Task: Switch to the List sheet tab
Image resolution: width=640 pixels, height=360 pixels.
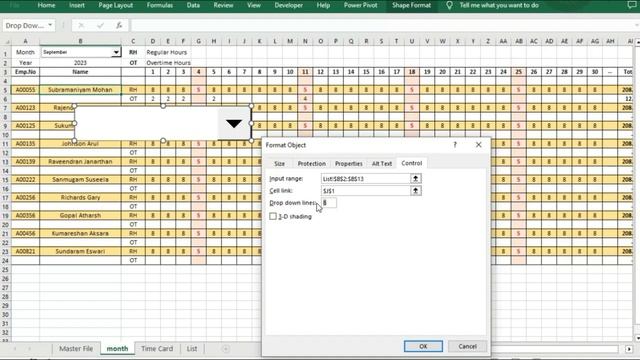Action: point(192,349)
